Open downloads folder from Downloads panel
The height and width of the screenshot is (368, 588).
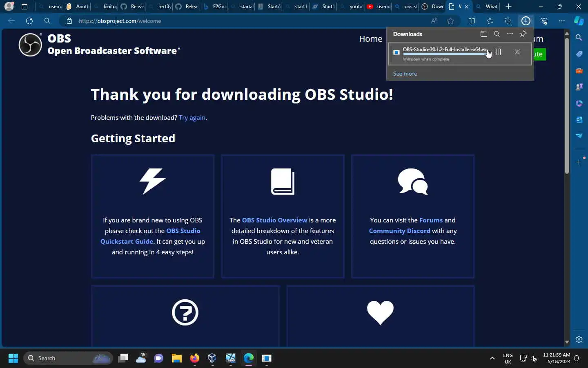[484, 34]
